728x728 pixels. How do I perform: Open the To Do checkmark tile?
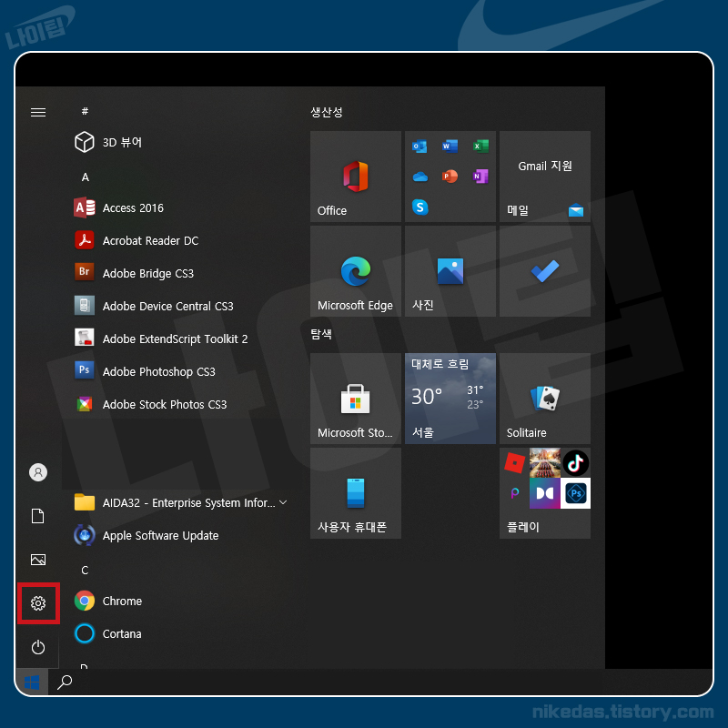tap(545, 271)
